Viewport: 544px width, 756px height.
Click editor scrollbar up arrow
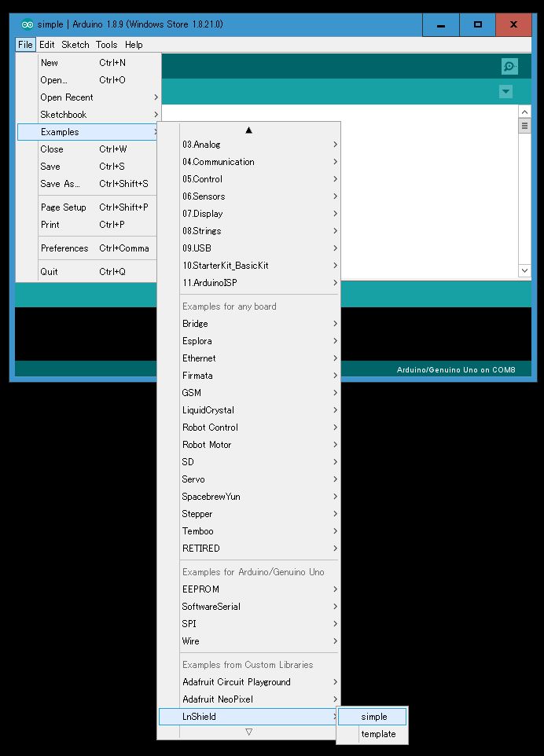(x=524, y=112)
